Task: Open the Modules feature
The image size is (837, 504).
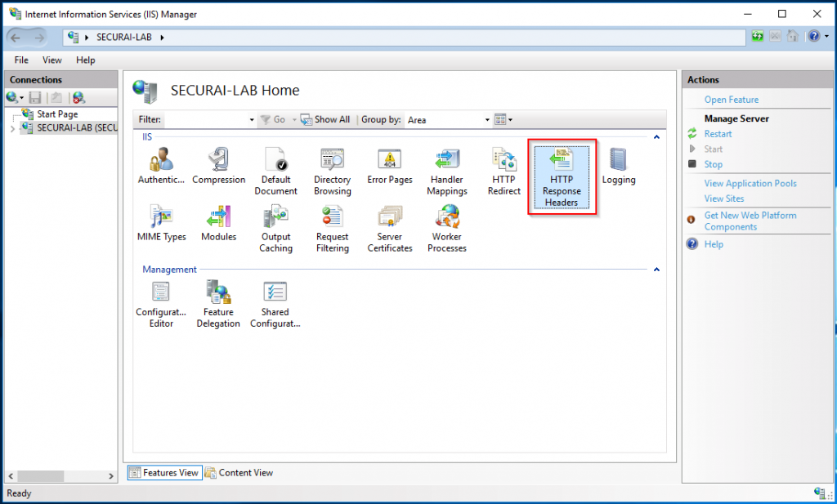Action: pyautogui.click(x=219, y=223)
